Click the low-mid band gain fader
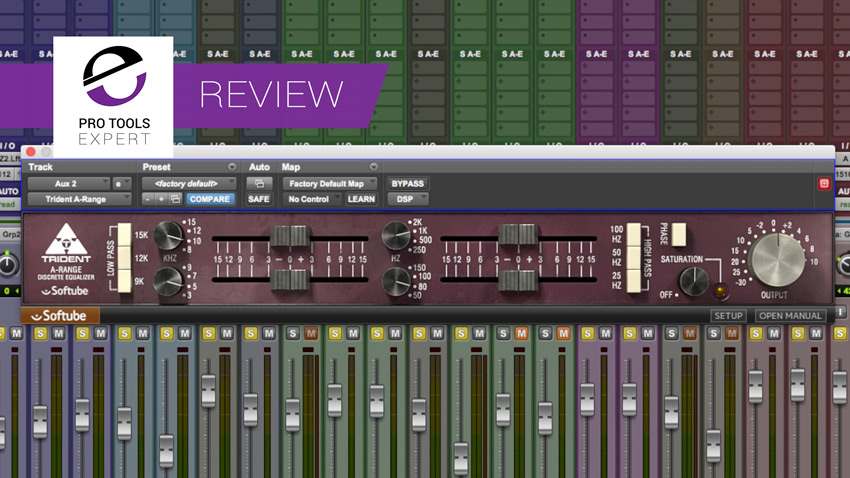850x478 pixels. tap(518, 234)
